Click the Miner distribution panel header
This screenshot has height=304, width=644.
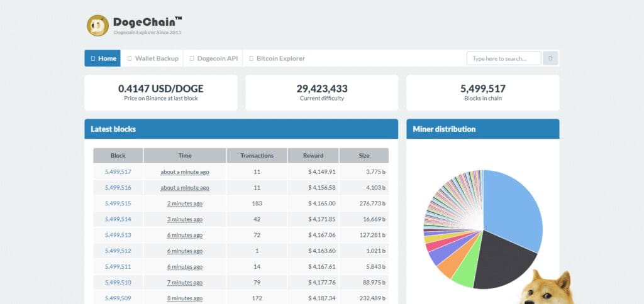click(483, 129)
